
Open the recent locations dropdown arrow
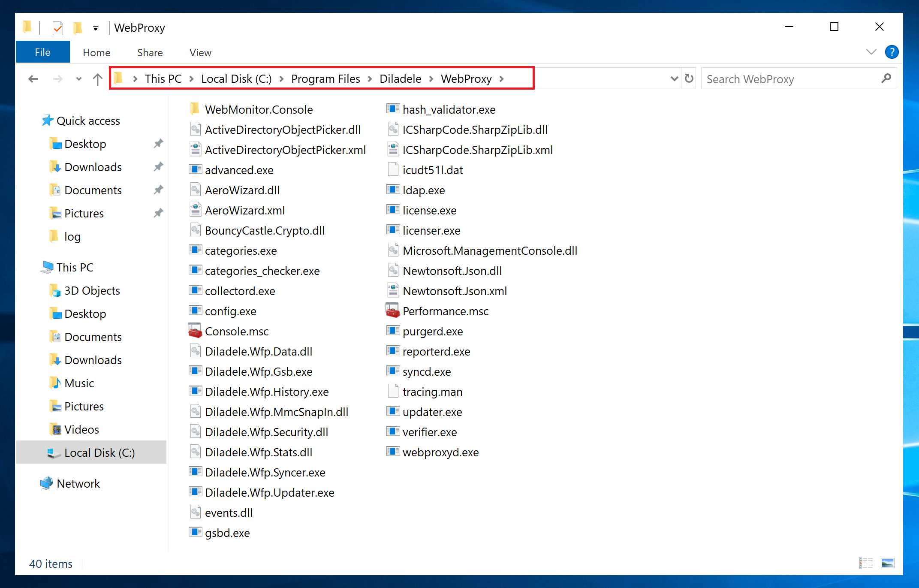78,79
